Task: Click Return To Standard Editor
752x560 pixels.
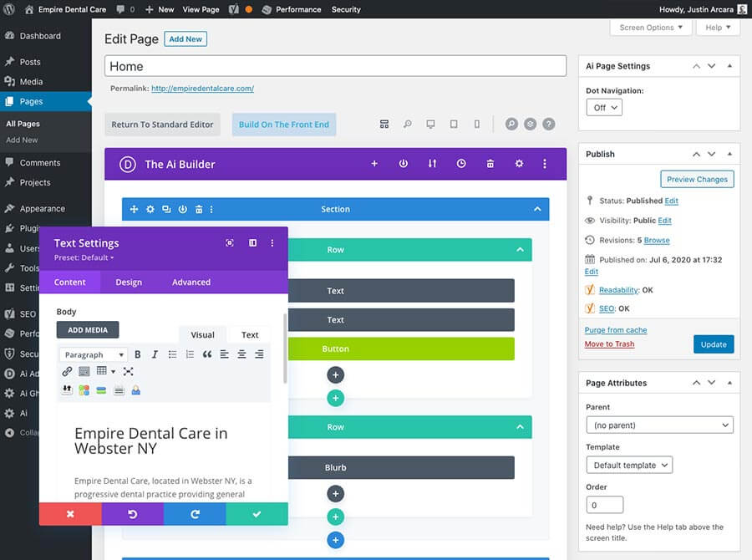Action: [162, 125]
